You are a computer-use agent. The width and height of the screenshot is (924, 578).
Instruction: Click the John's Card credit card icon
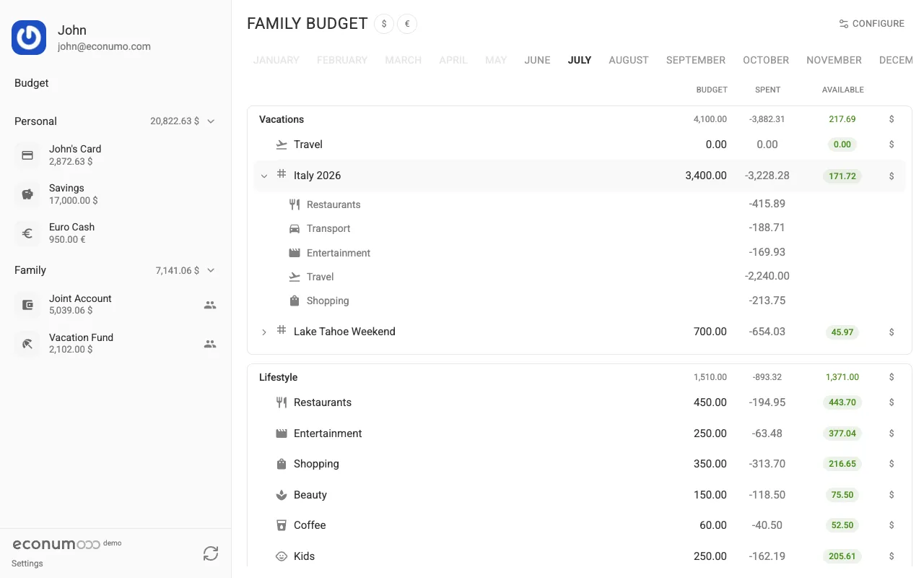27,155
